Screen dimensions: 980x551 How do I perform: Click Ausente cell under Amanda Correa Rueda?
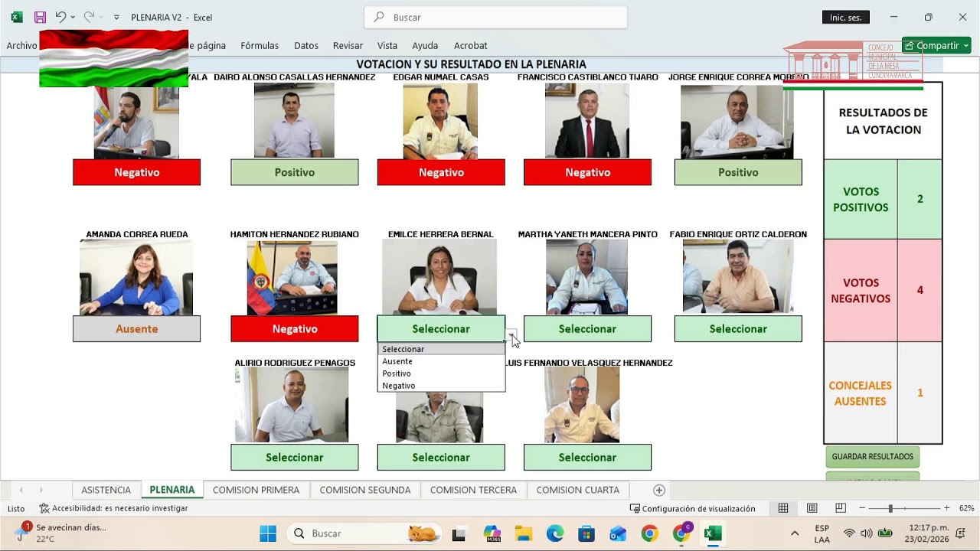point(136,329)
